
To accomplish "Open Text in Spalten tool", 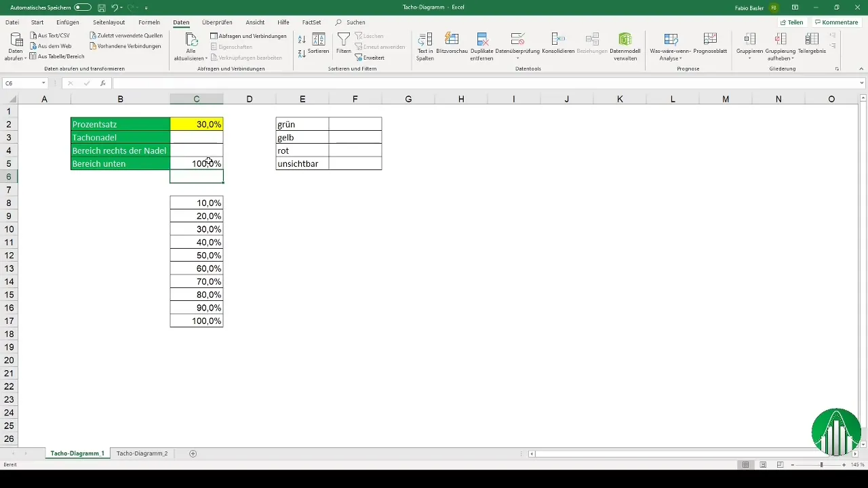I will coord(425,46).
